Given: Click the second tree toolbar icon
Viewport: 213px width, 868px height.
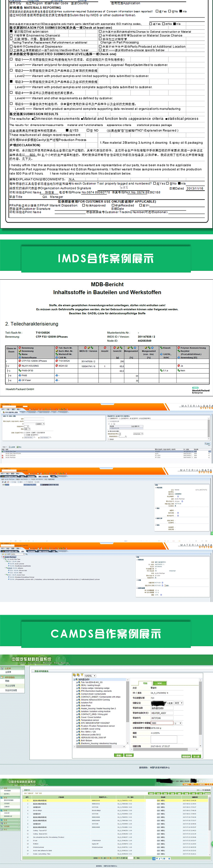Looking at the screenshot, I should [x=78, y=675].
